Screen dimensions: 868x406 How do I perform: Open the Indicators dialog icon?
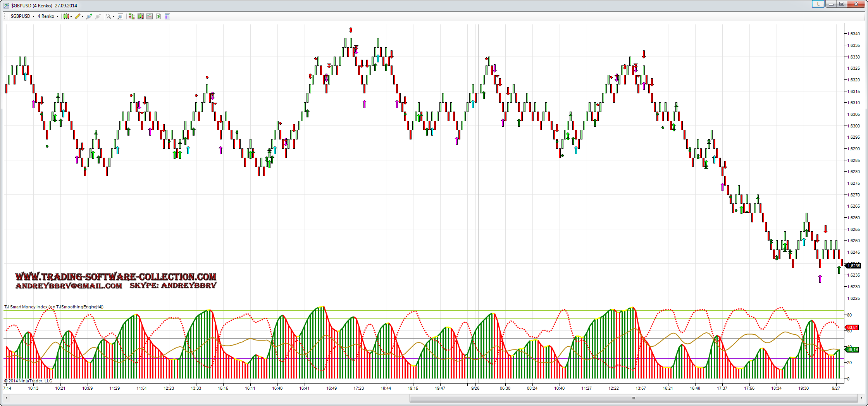150,16
